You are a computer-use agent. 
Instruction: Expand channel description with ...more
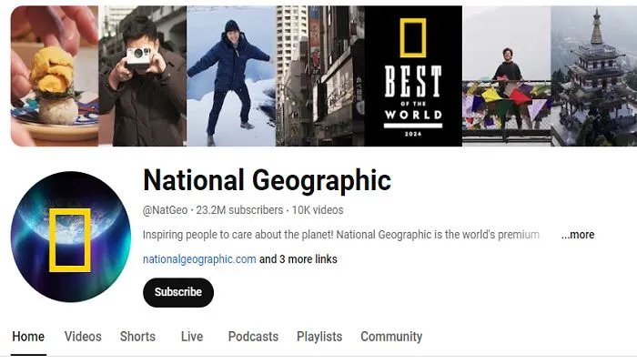point(578,235)
